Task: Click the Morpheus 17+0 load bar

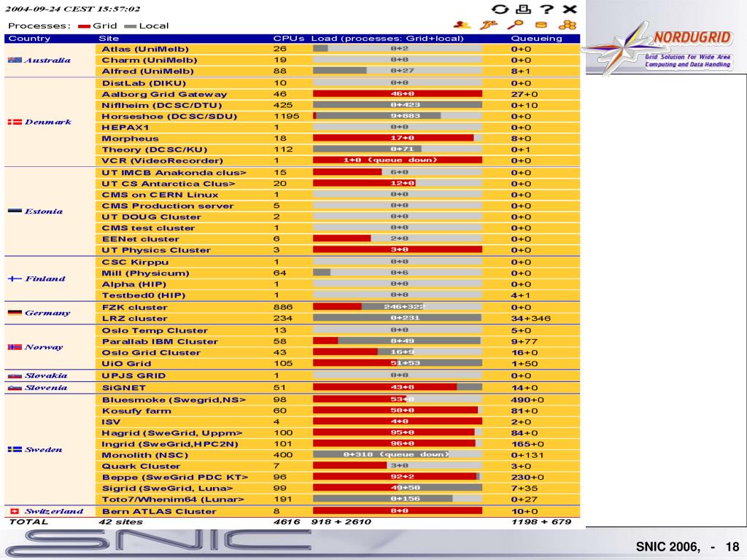Action: (x=398, y=138)
